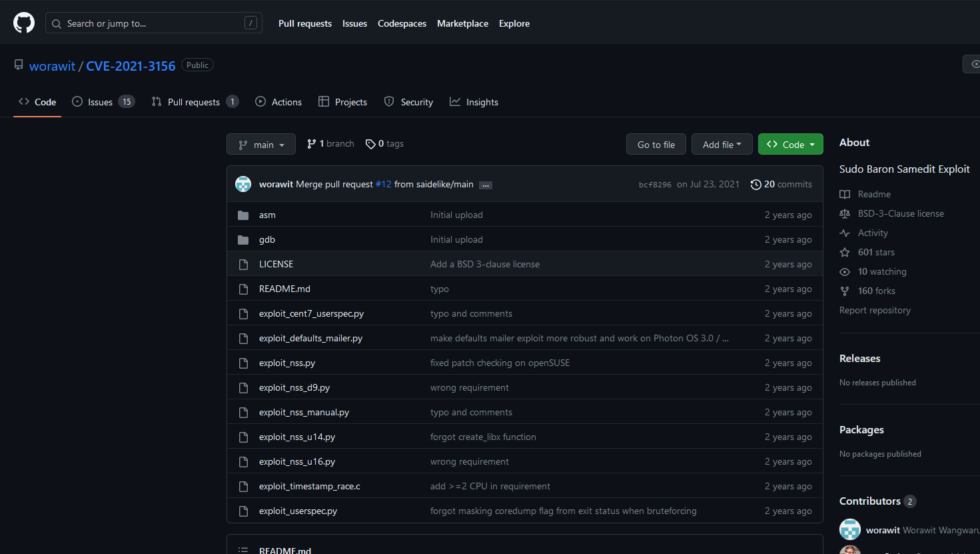Open commit hash bcf8296
Viewport: 980px width, 554px height.
[655, 185]
